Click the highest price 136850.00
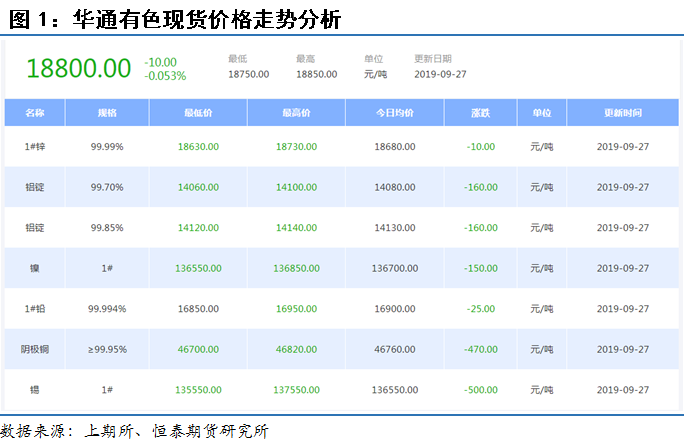 coord(297,268)
